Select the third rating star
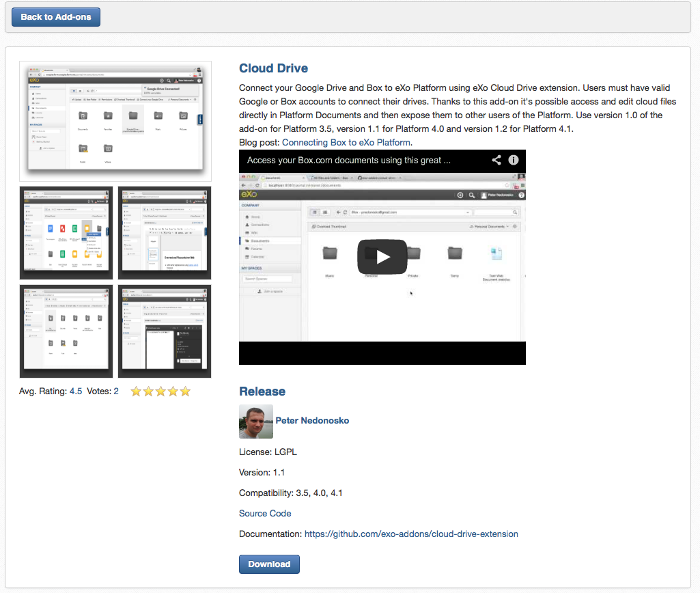 (x=160, y=391)
